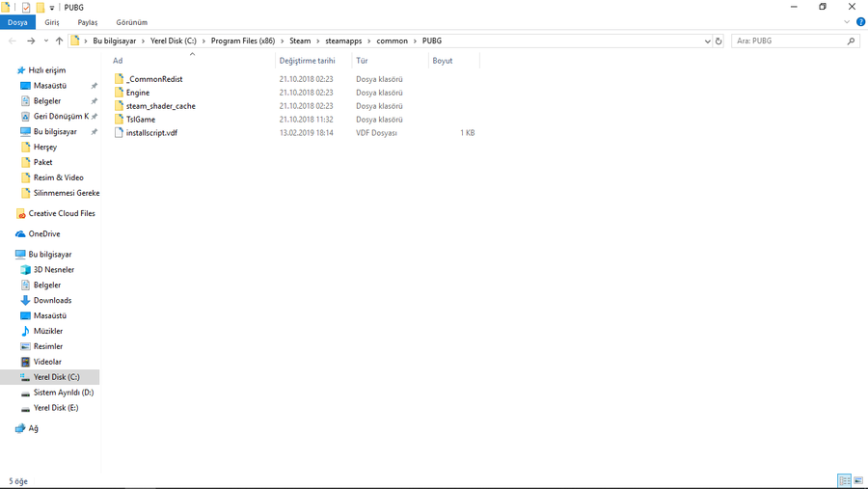Expand breadcrumb arrow after common
Viewport: 868px width, 489px height.
coord(415,41)
